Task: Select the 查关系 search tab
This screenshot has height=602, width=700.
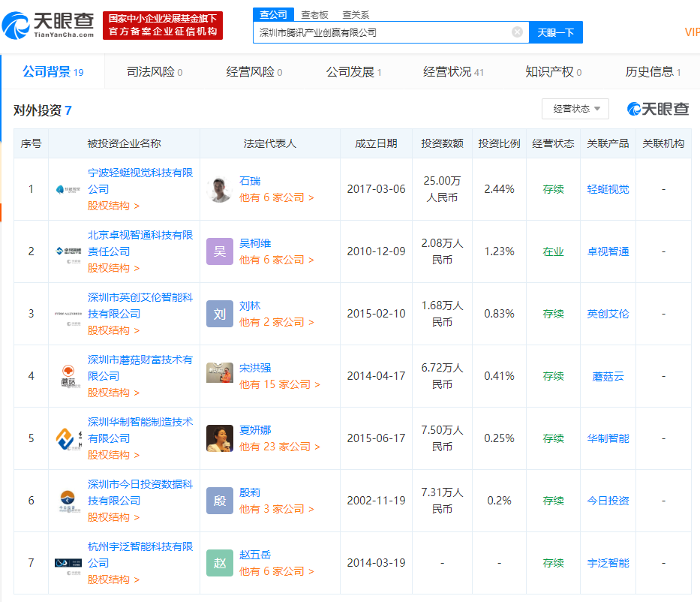Action: point(356,15)
